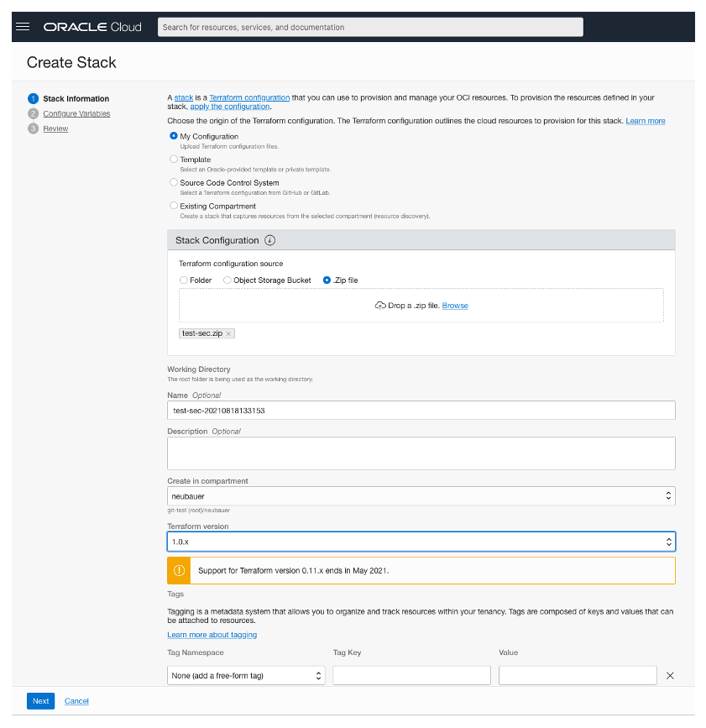Delete the tag row with X icon

click(x=669, y=675)
